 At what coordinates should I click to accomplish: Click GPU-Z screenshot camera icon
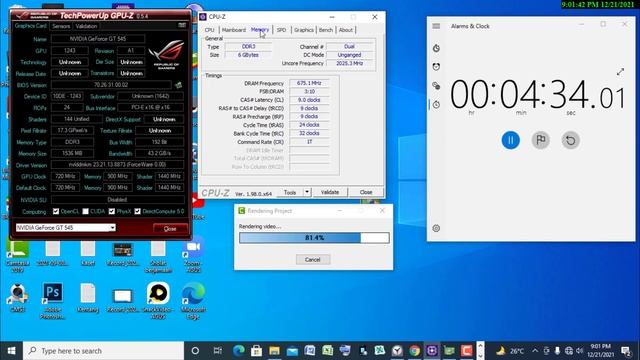coord(182,25)
